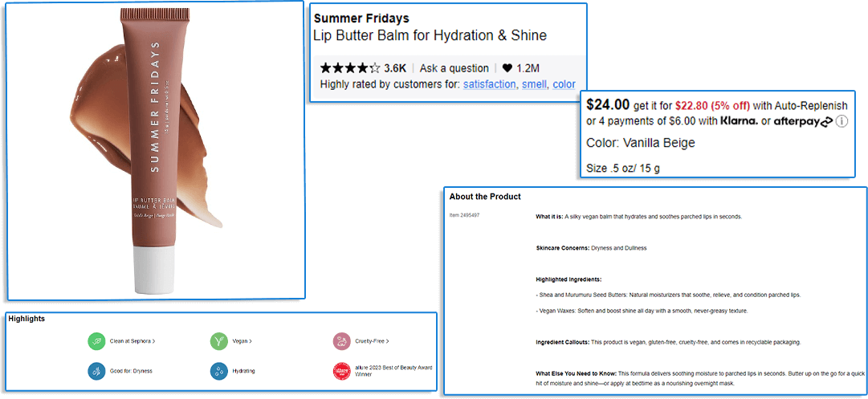Open the satisfaction rating link
Image resolution: width=868 pixels, height=399 pixels.
click(x=490, y=84)
